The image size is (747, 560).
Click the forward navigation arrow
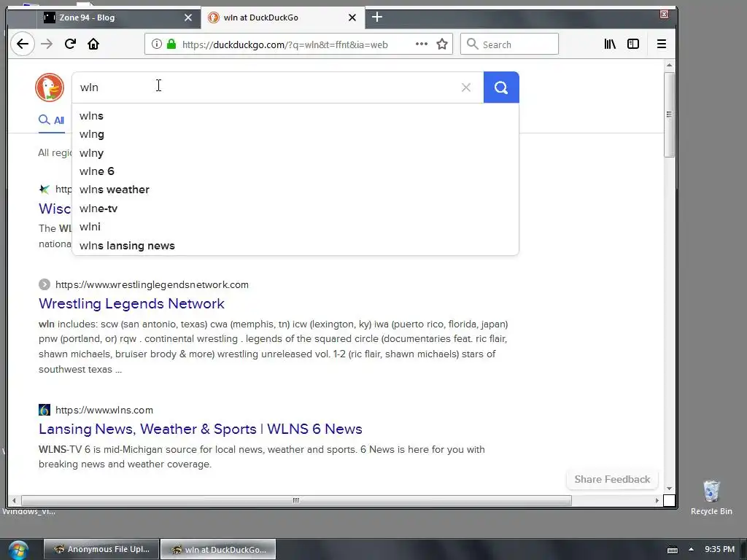pyautogui.click(x=47, y=44)
